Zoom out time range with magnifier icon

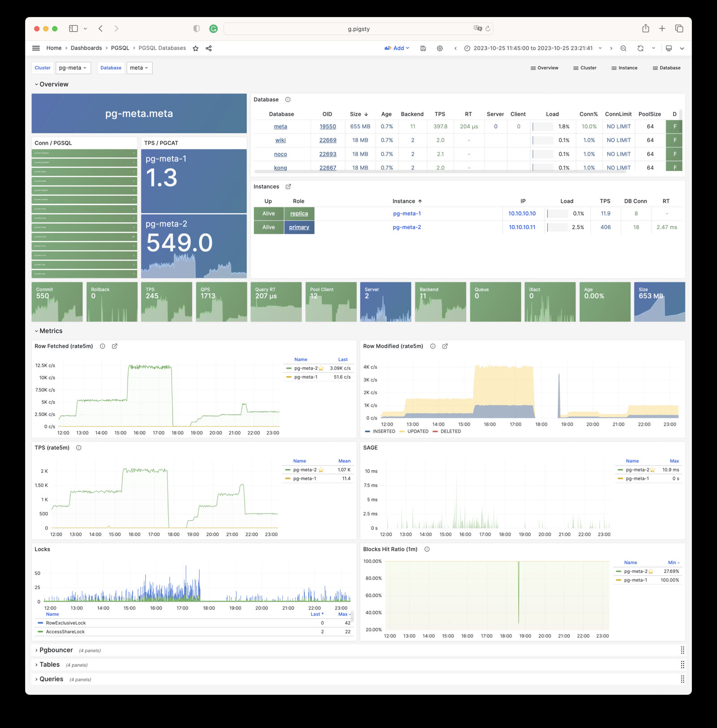click(x=624, y=48)
